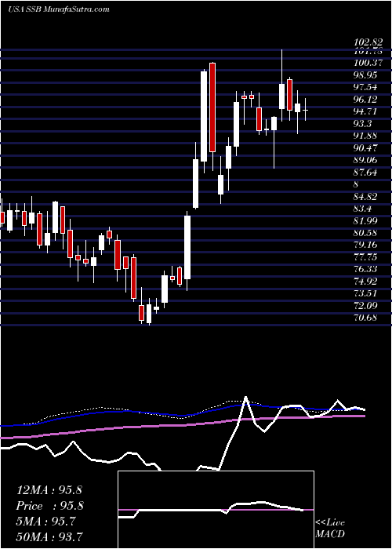
Task: Click the 97.54 price axis label
Action: [x=365, y=87]
